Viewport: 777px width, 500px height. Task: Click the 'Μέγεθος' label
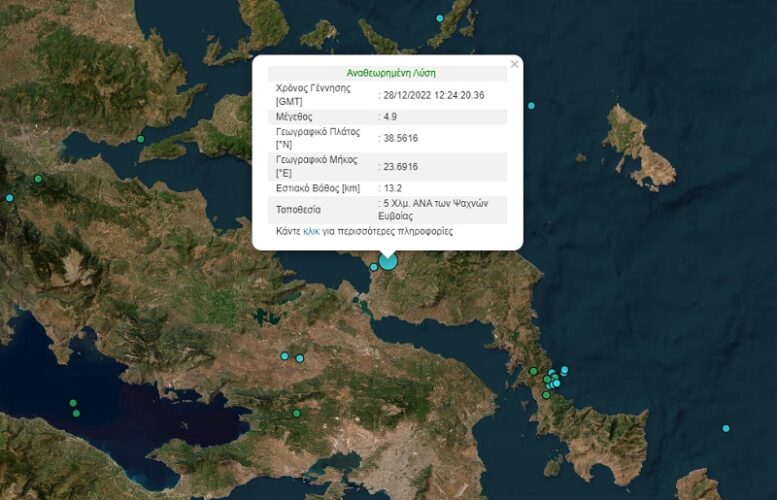294,117
